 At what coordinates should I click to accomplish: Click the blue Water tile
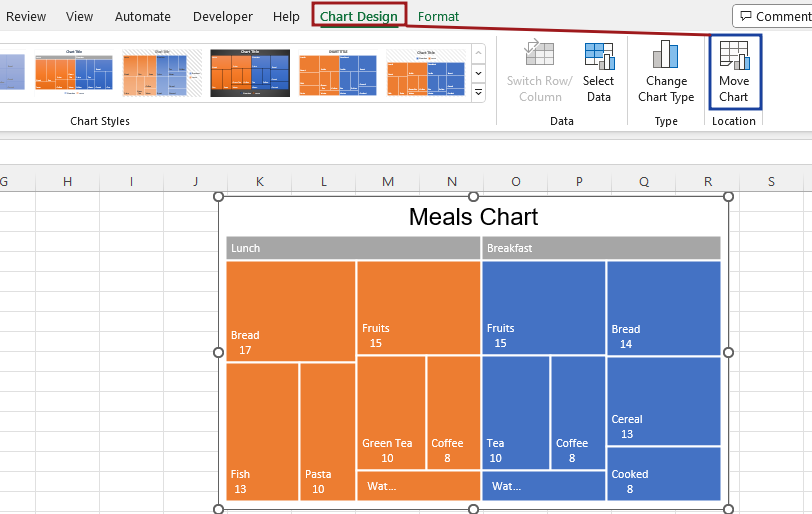(544, 486)
